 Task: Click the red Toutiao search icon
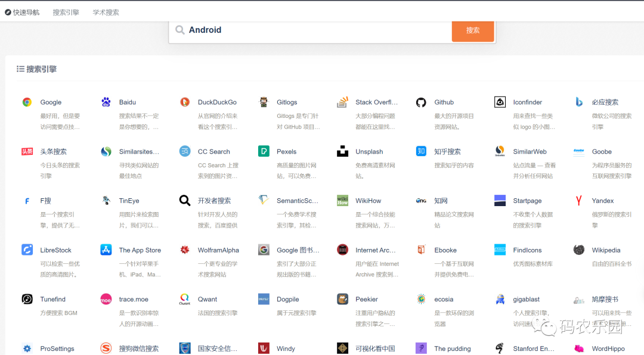[27, 151]
